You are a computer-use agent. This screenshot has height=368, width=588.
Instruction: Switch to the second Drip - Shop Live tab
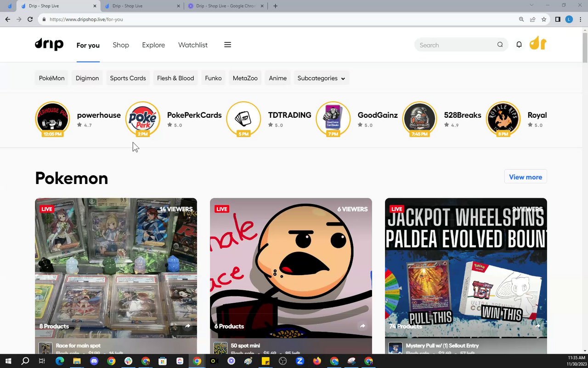[142, 6]
